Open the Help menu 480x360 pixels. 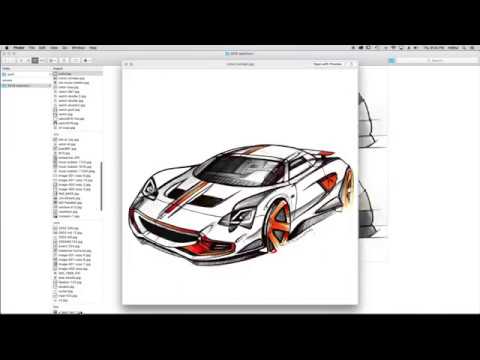[x=93, y=48]
